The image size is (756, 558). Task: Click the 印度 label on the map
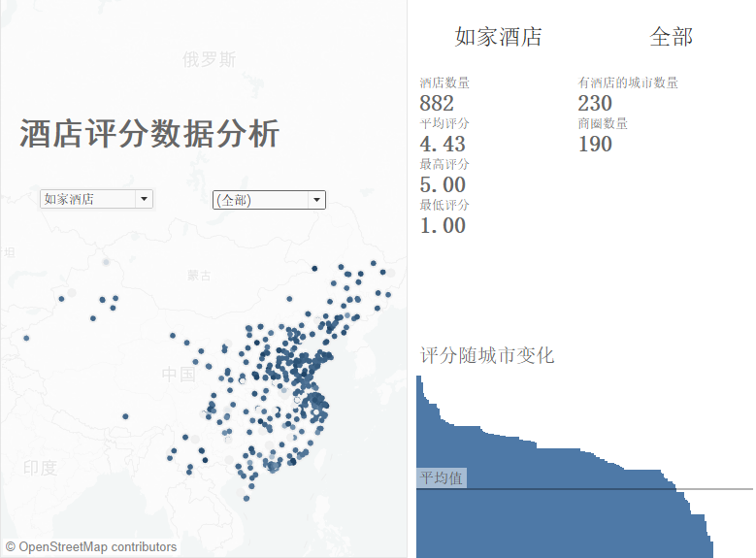point(40,468)
